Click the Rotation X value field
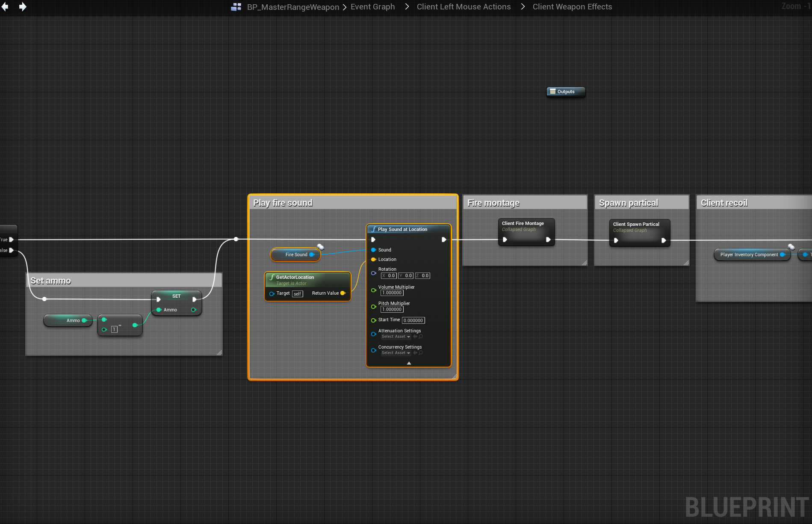Image resolution: width=812 pixels, height=524 pixels. 389,276
